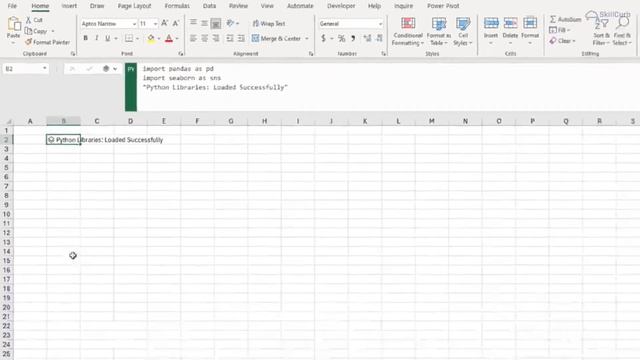Click inside the Python formula editor

tap(388, 87)
